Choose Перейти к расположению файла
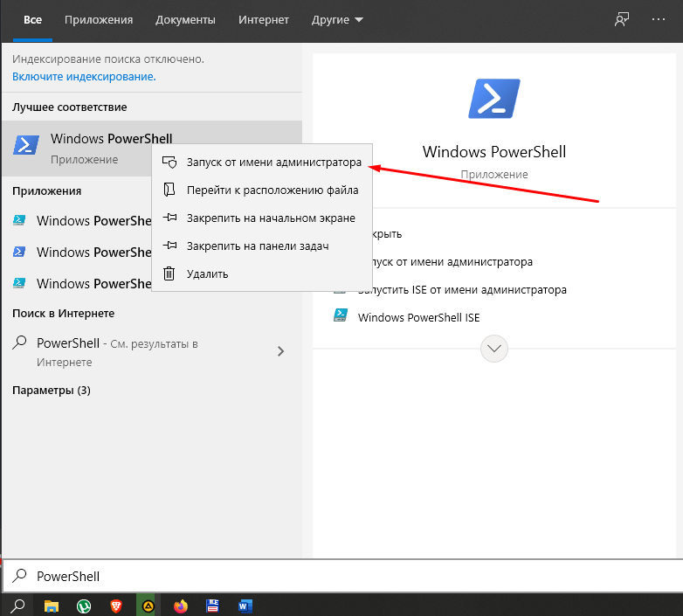 [x=262, y=190]
